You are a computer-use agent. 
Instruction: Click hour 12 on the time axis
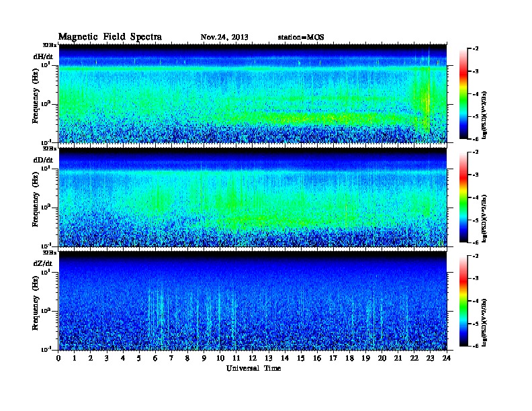pyautogui.click(x=253, y=359)
